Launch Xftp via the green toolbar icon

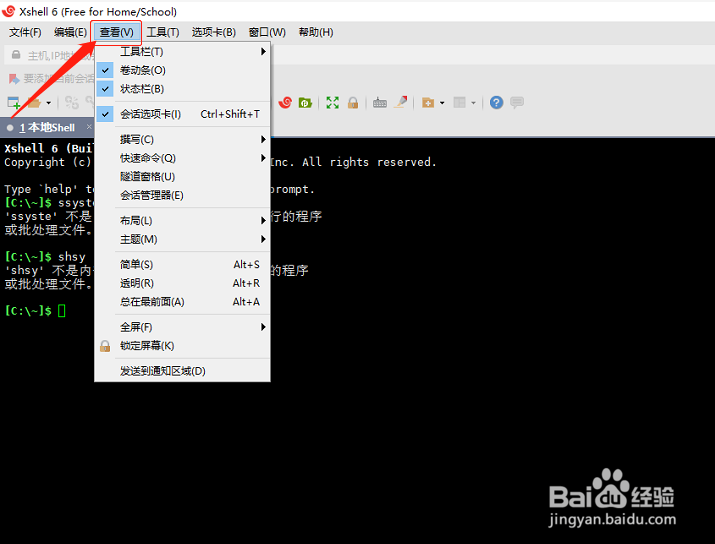pos(305,103)
